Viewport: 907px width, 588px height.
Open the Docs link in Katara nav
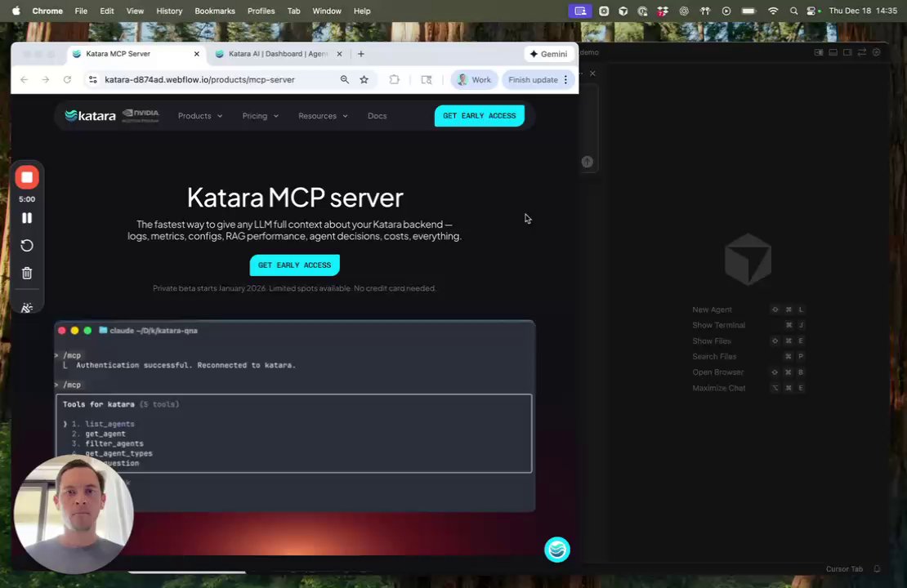point(378,116)
